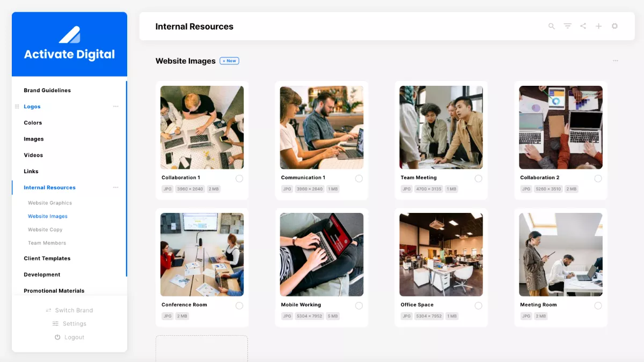Screen dimensions: 644x362
Task: Click the share icon in header
Action: (x=583, y=26)
